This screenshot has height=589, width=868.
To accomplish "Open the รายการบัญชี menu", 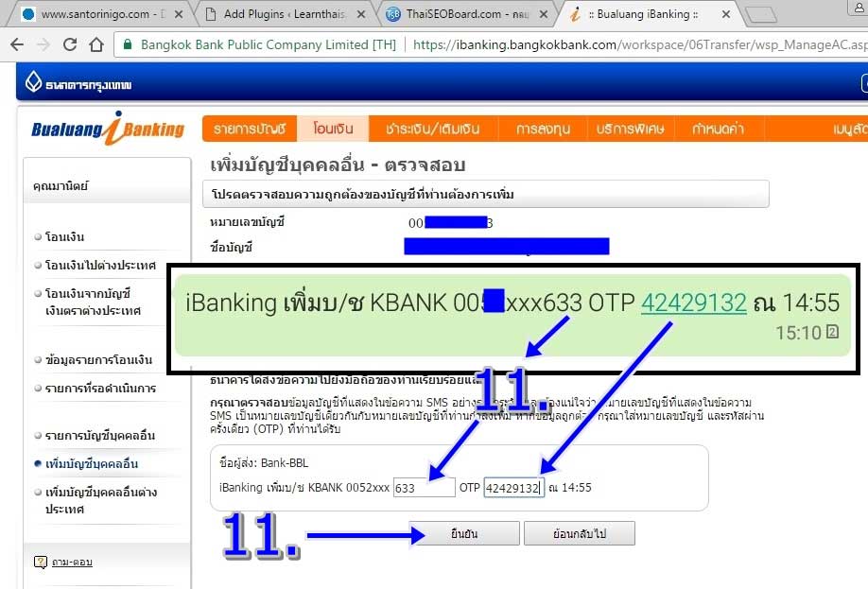I will (250, 129).
